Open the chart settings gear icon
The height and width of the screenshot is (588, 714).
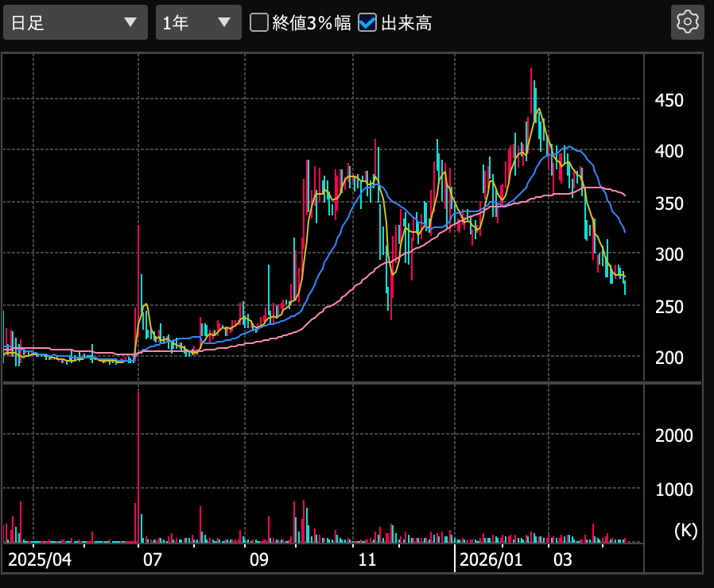(x=687, y=21)
